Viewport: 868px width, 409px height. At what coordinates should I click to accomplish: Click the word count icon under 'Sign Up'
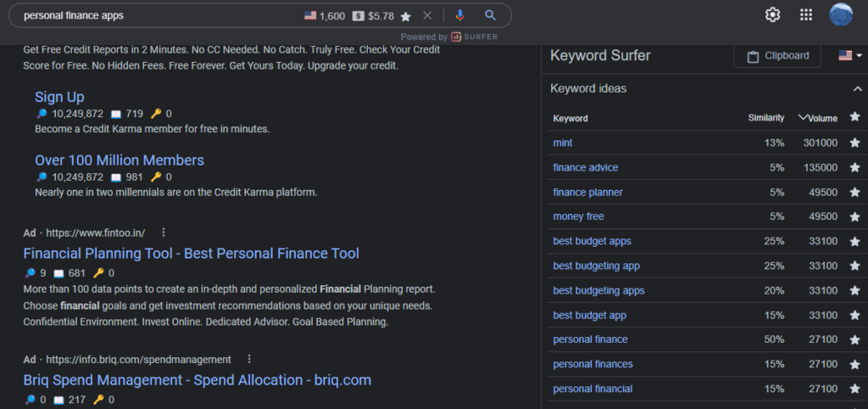tap(115, 115)
